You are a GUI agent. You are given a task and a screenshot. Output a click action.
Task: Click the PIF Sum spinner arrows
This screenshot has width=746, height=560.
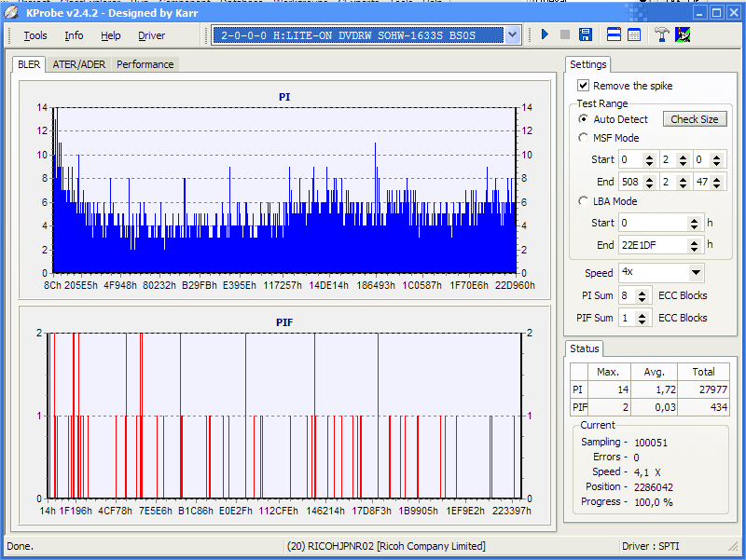pyautogui.click(x=642, y=318)
